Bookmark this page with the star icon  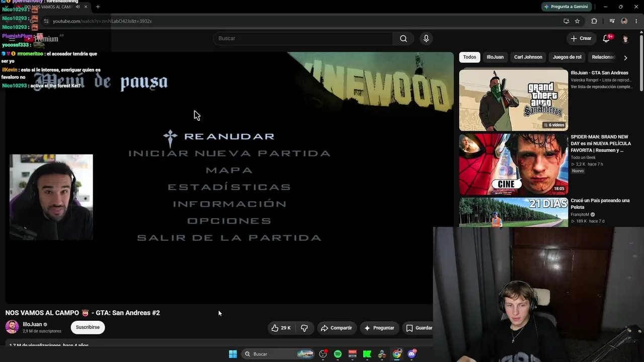(x=577, y=21)
